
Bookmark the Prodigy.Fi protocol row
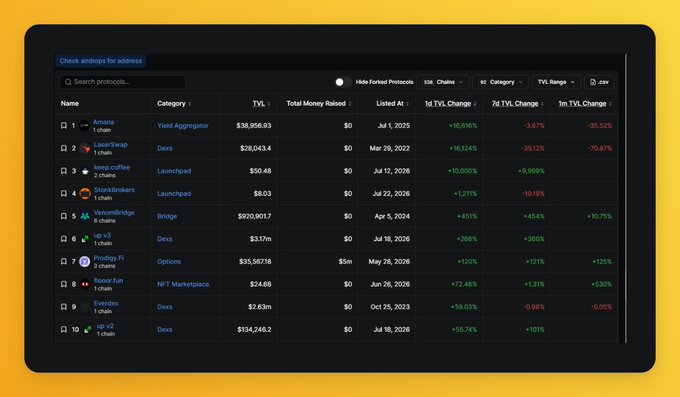click(64, 262)
